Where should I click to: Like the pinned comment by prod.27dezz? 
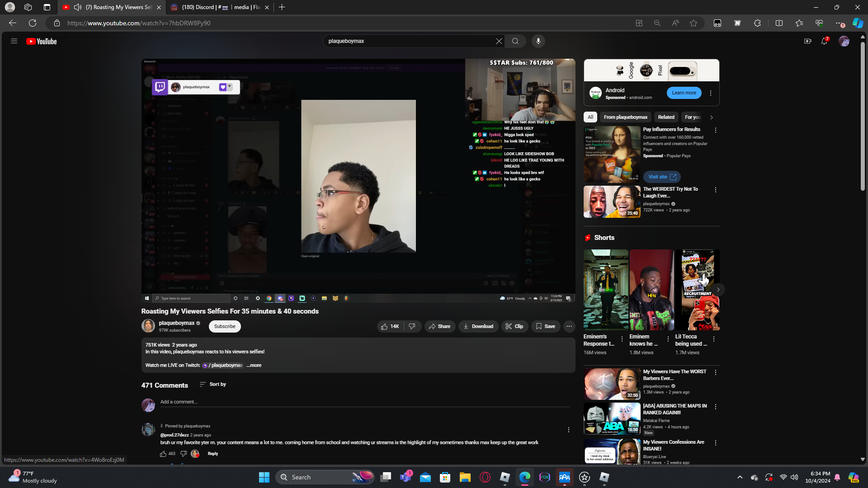(x=163, y=454)
